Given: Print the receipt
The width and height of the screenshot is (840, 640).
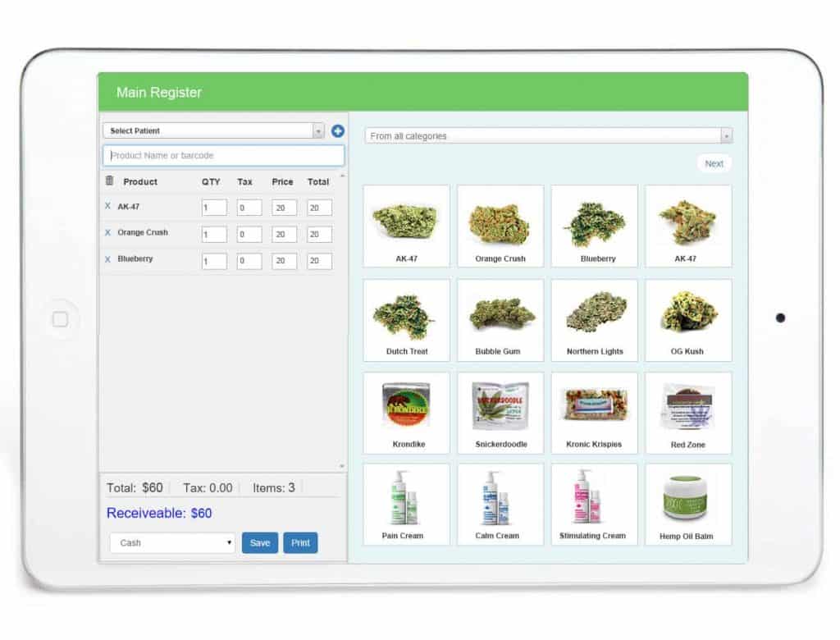Looking at the screenshot, I should coord(300,542).
